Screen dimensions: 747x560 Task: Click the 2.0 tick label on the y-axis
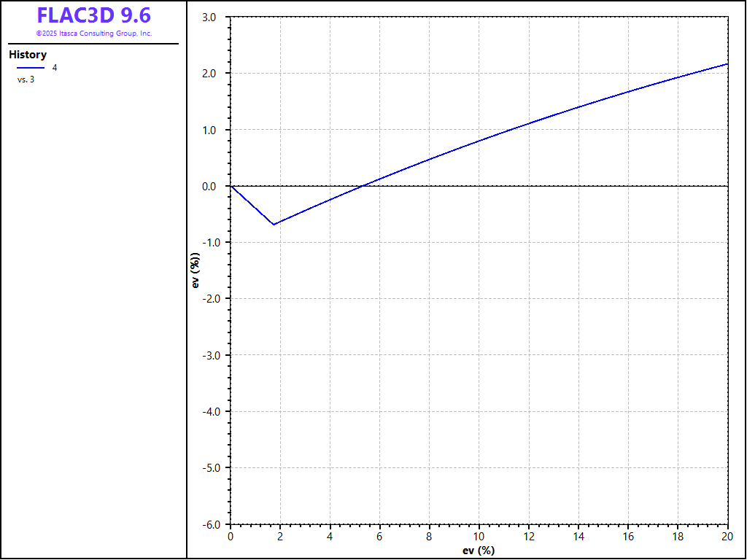click(209, 74)
